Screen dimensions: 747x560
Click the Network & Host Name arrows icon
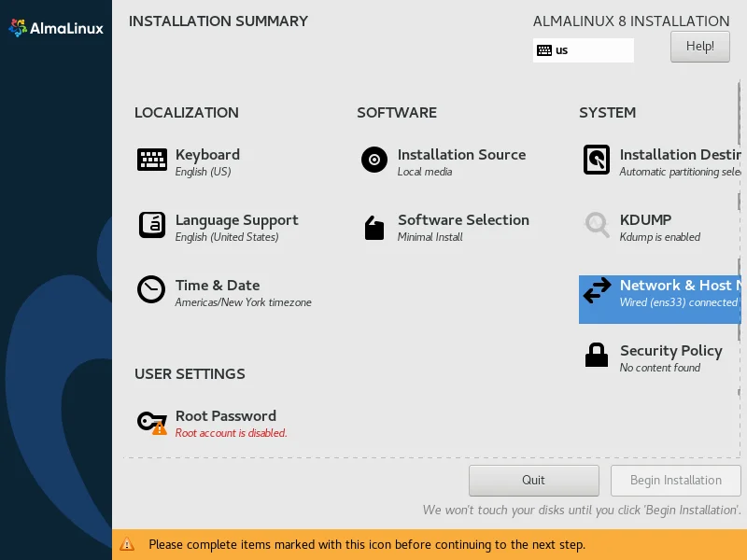(x=597, y=290)
